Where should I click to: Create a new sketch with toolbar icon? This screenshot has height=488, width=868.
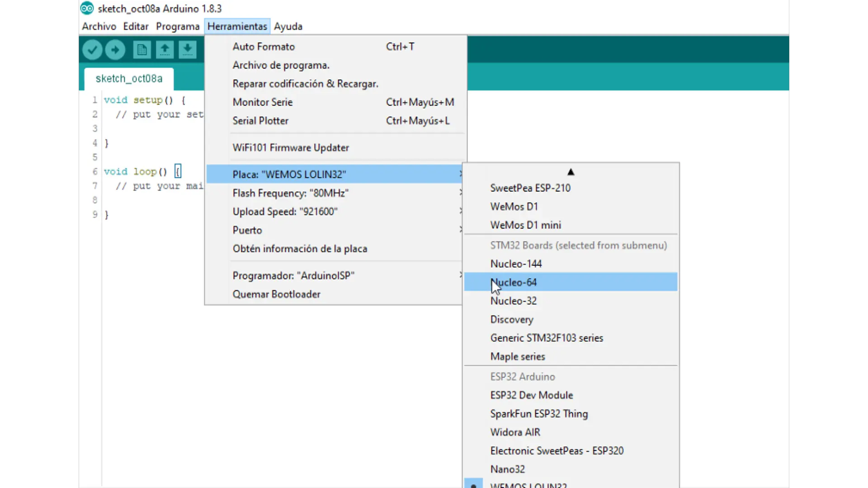[142, 49]
